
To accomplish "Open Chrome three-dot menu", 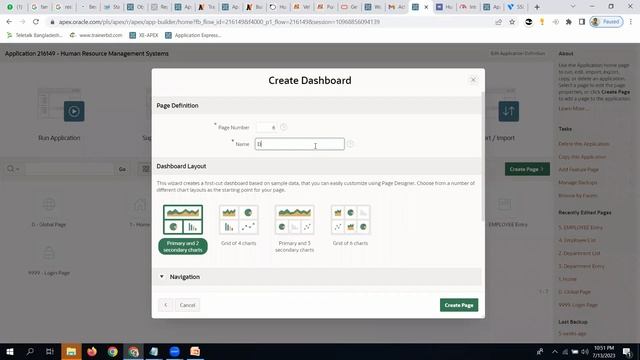I will [x=631, y=22].
